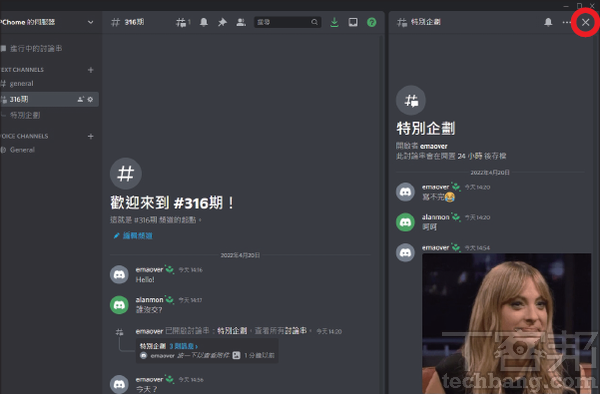The image size is (600, 394).
Task: Open thread preview 3 則訊息 link
Action: point(184,346)
